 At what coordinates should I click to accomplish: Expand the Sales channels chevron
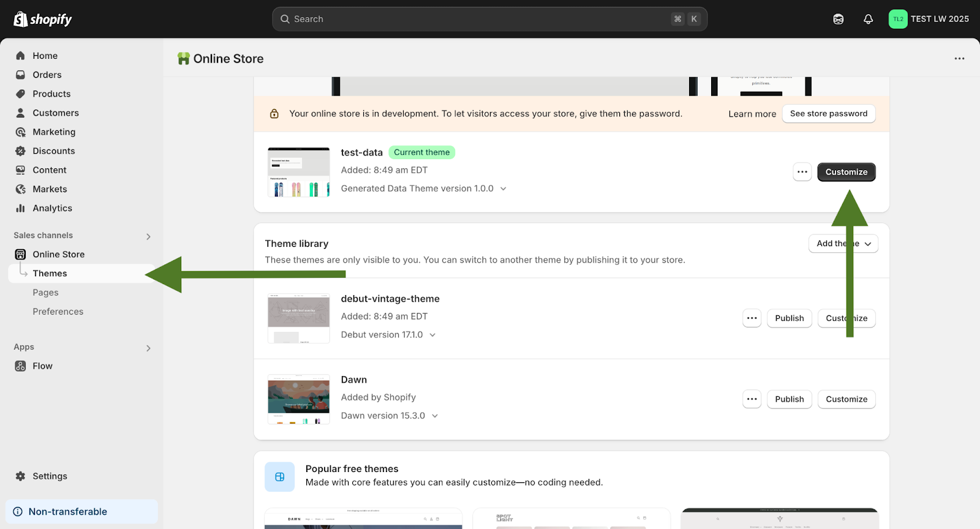[148, 236]
